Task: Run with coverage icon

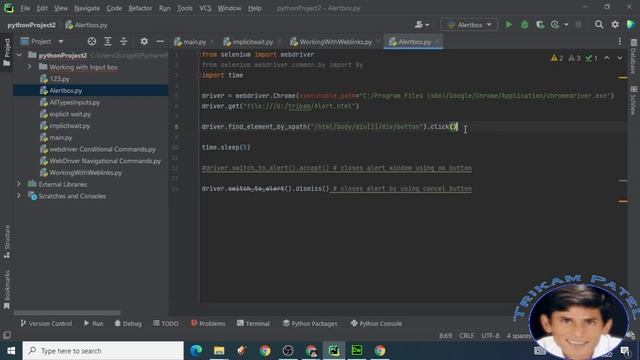Action: coord(540,25)
